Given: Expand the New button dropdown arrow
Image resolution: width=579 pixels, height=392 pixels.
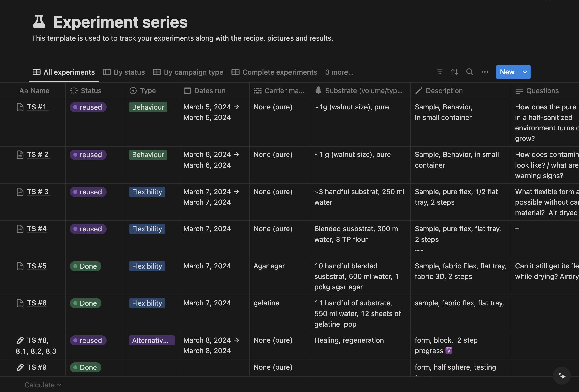Looking at the screenshot, I should click(525, 72).
